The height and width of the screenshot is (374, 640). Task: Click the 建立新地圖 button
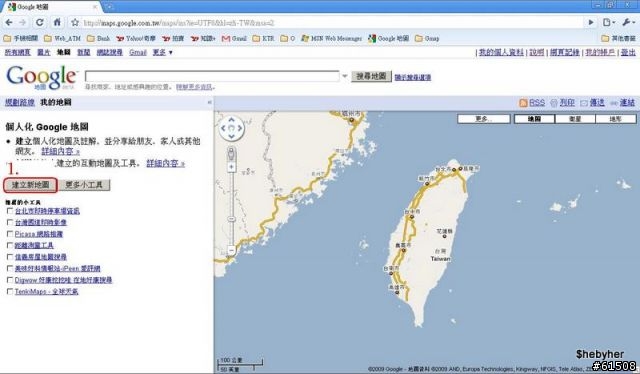tap(31, 185)
